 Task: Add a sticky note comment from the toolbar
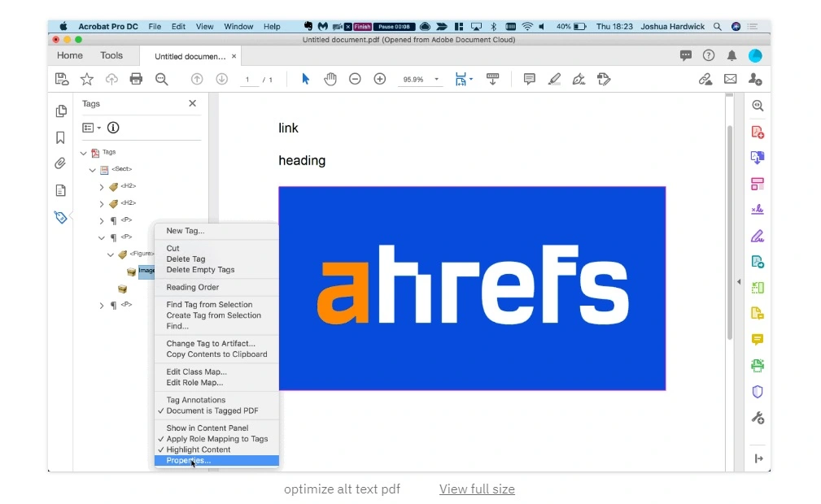(x=530, y=79)
